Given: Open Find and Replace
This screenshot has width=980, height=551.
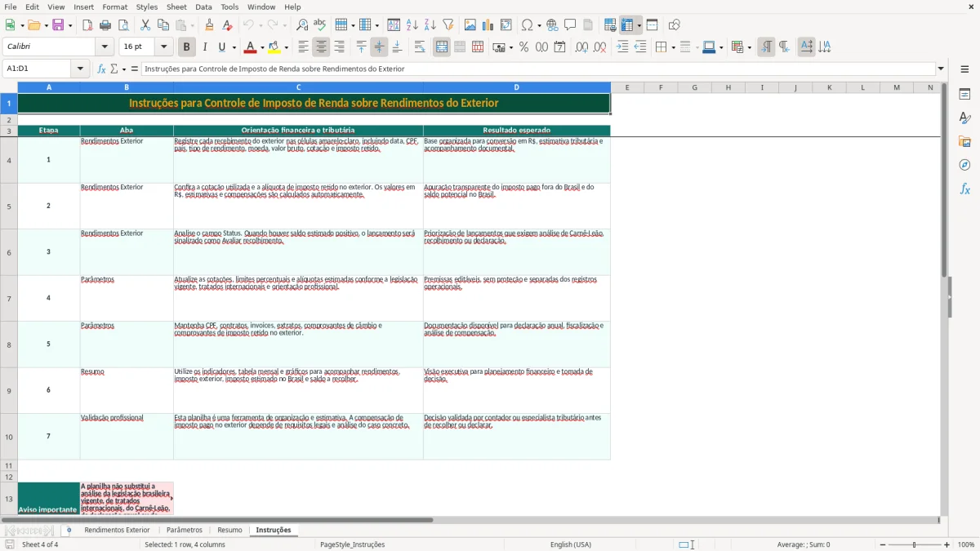Looking at the screenshot, I should click(x=302, y=25).
